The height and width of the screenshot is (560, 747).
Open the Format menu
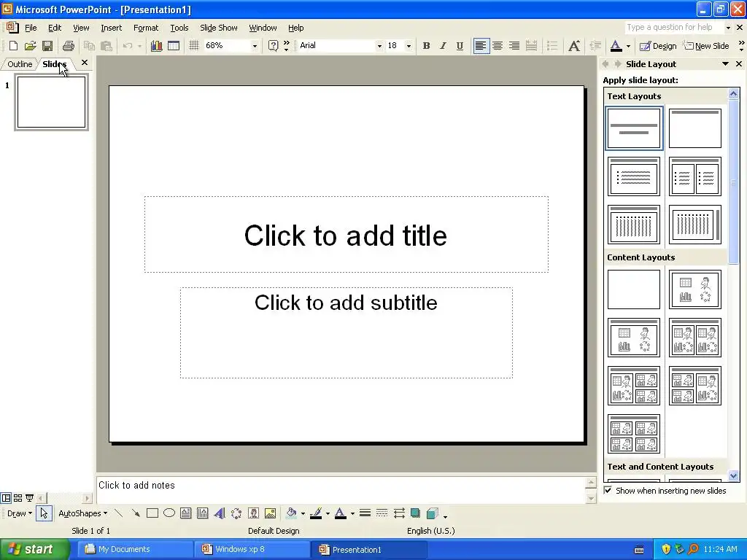click(x=146, y=28)
